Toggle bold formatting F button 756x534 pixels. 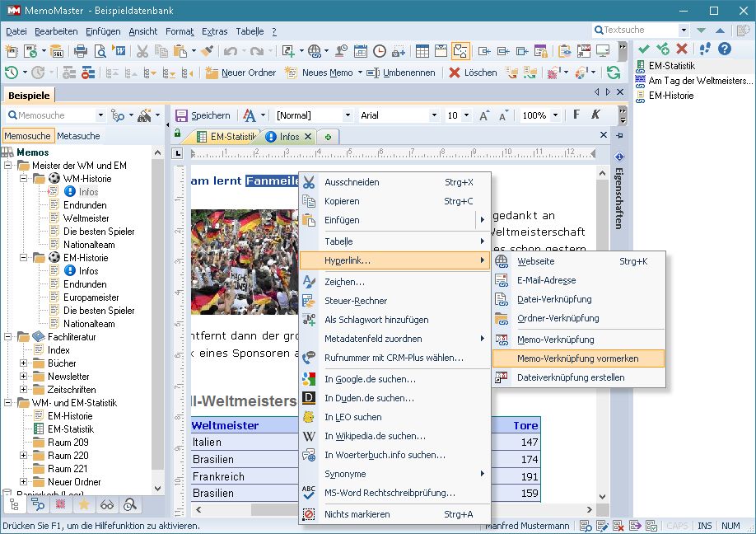tap(576, 115)
